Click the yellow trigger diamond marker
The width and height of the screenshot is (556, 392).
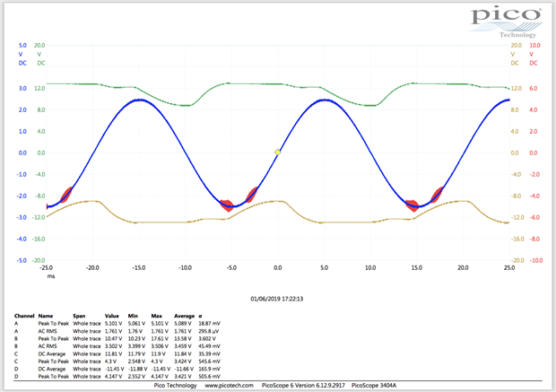(x=277, y=152)
